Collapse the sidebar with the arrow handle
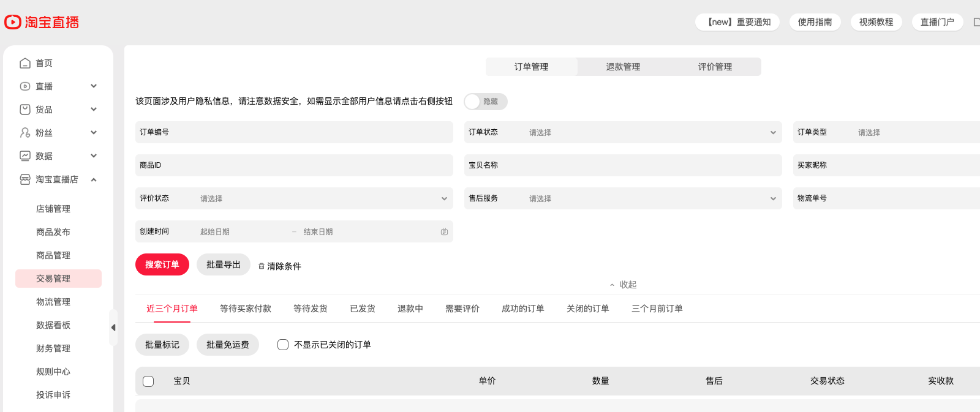 [113, 328]
